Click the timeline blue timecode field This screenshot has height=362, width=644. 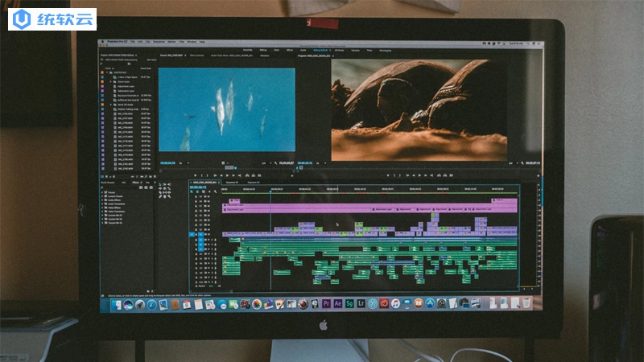(198, 187)
